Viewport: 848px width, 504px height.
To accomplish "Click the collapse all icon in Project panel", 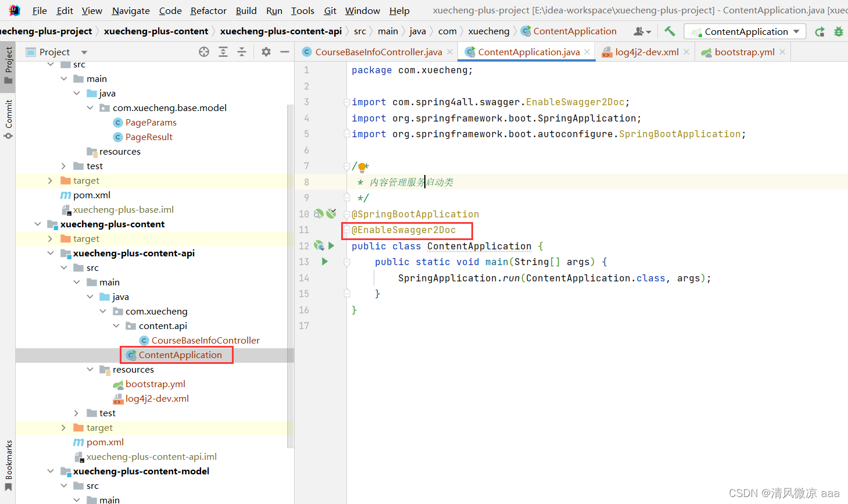I will pos(242,52).
